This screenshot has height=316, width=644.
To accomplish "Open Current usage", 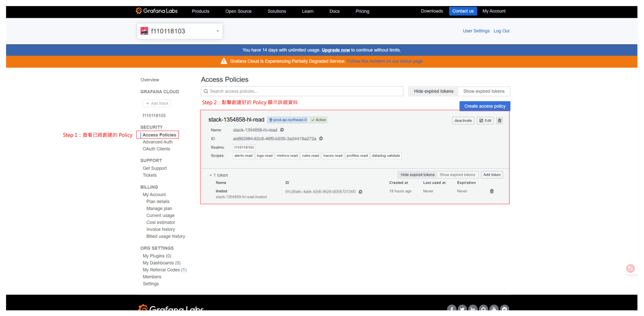I will [x=160, y=215].
